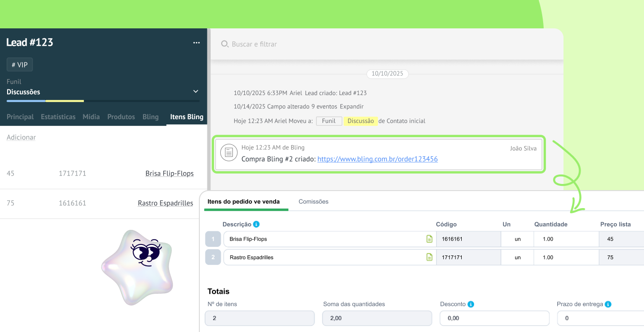This screenshot has width=644, height=332.
Task: Click the # VIP tag
Action: [19, 65]
